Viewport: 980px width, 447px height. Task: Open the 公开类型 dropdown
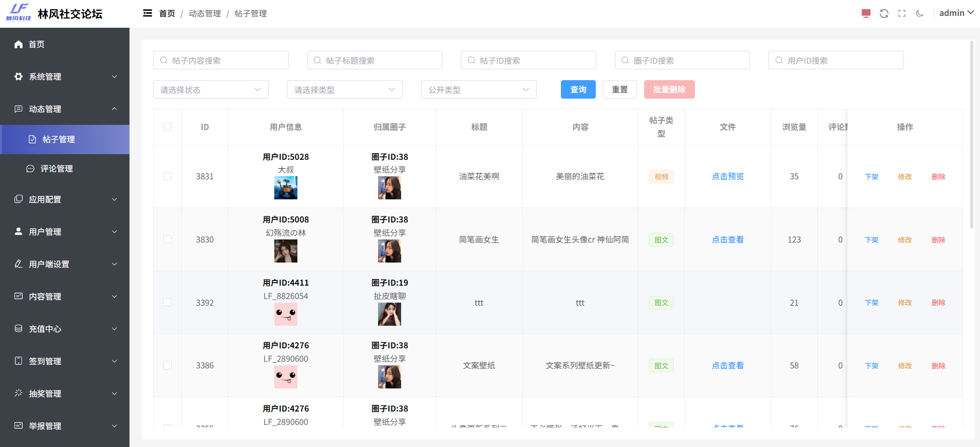click(x=478, y=89)
